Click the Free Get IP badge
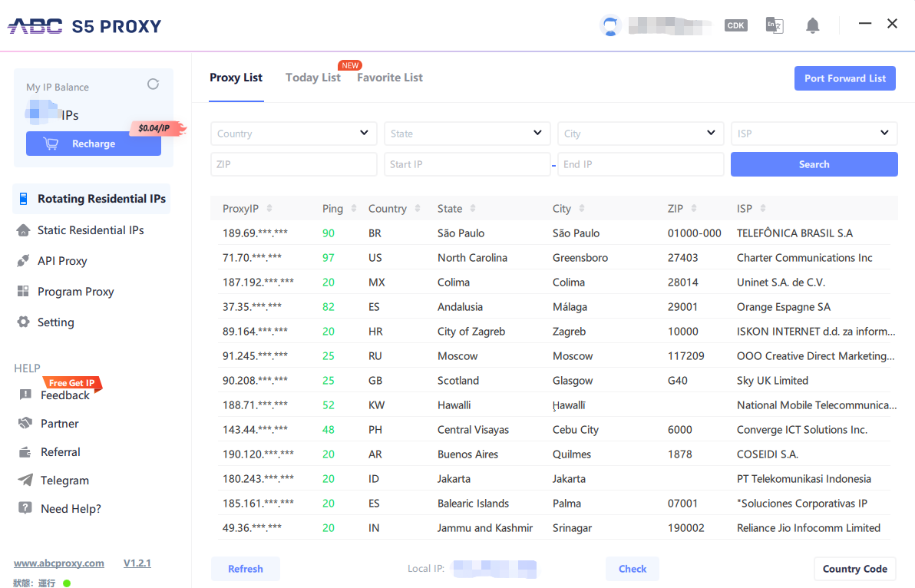 point(72,383)
